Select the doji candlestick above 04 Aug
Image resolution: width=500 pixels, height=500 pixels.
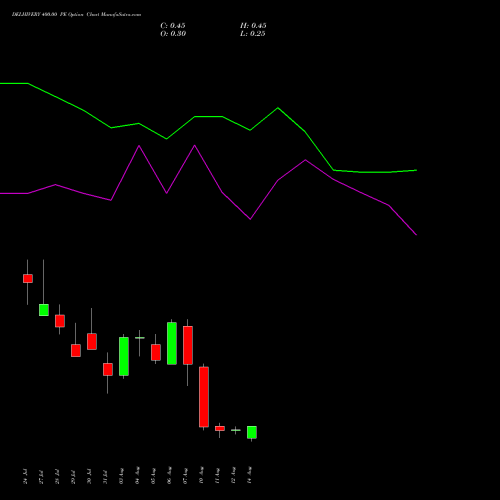[140, 338]
